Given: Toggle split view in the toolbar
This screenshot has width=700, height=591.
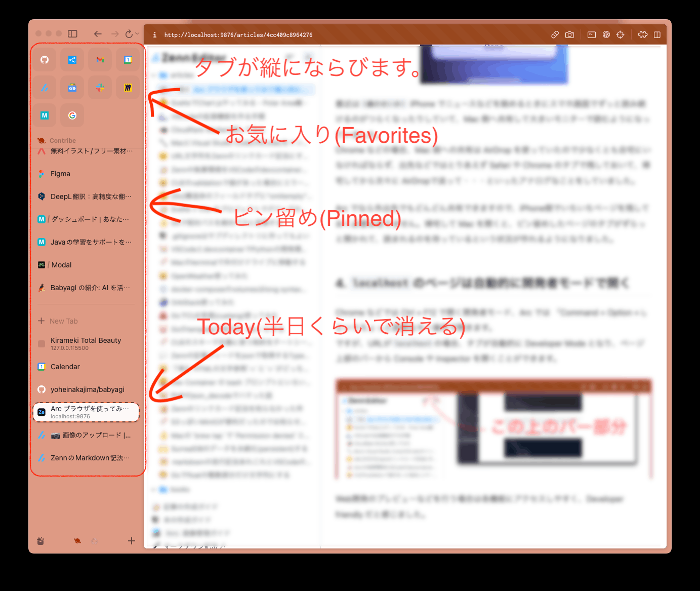Looking at the screenshot, I should pos(657,35).
